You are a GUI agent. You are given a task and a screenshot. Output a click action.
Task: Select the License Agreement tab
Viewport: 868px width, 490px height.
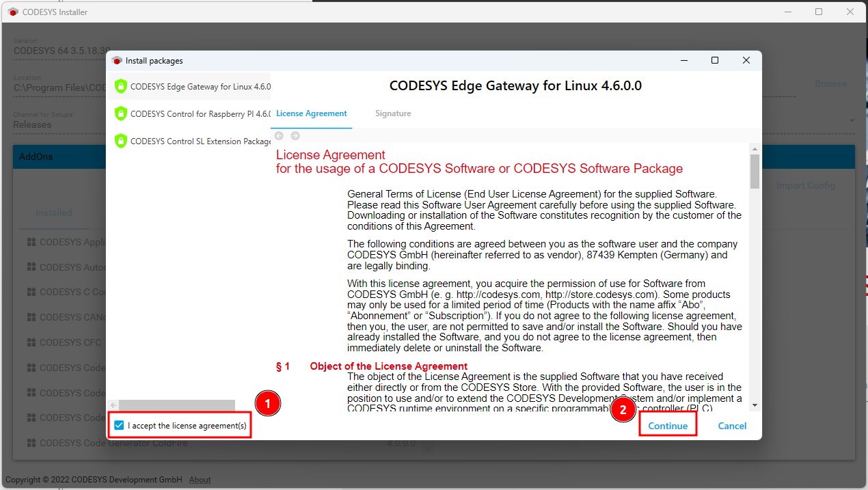tap(312, 113)
